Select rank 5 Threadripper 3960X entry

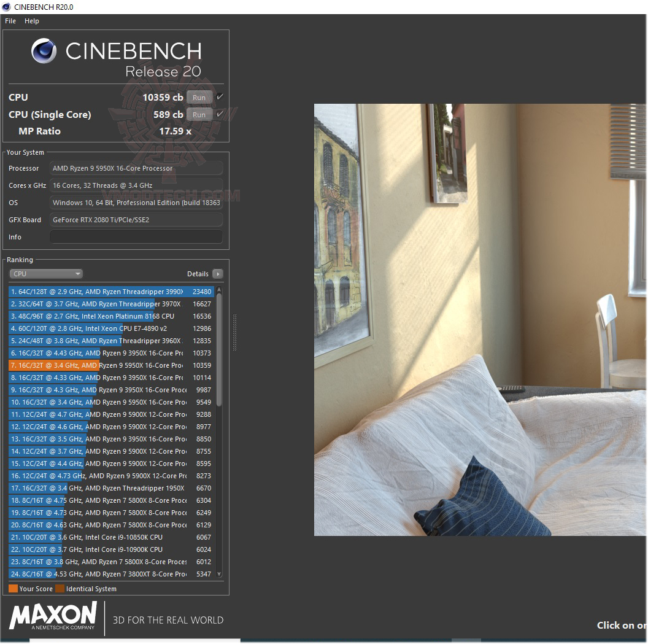[x=111, y=341]
